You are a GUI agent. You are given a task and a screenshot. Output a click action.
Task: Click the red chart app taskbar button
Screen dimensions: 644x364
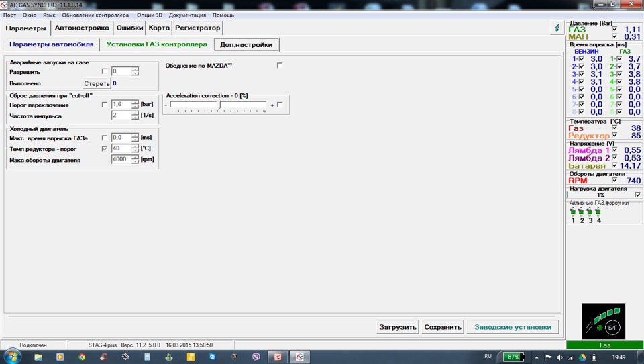tap(278, 357)
